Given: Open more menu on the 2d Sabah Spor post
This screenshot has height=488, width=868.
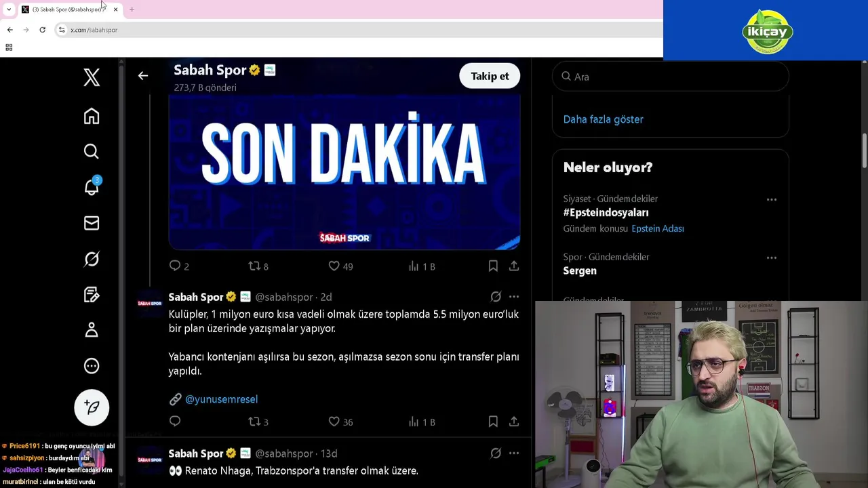Looking at the screenshot, I should pyautogui.click(x=514, y=297).
